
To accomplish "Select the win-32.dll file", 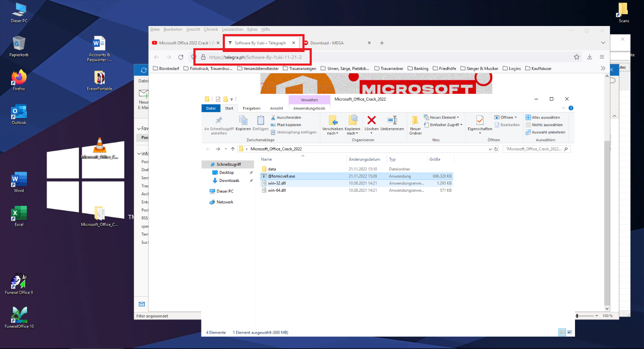I will (x=277, y=183).
